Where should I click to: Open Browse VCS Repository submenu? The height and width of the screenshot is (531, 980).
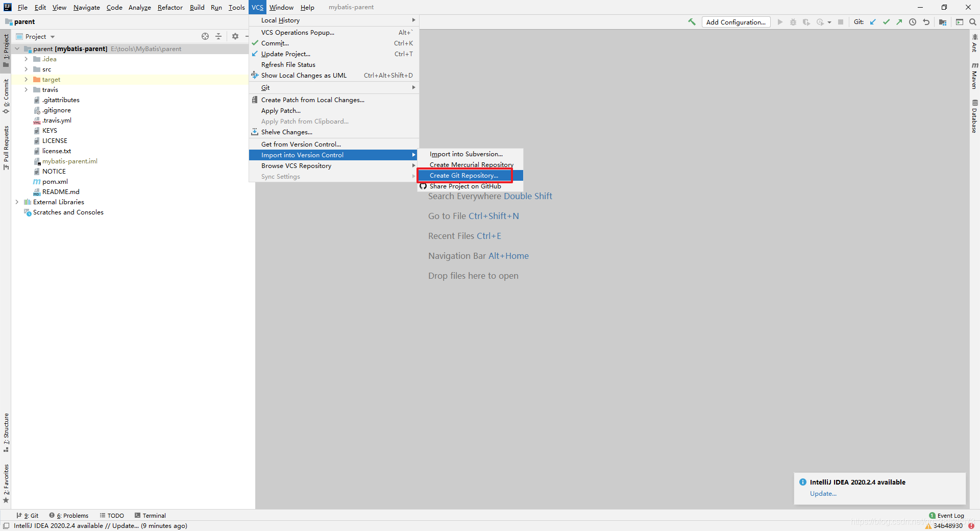[334, 166]
